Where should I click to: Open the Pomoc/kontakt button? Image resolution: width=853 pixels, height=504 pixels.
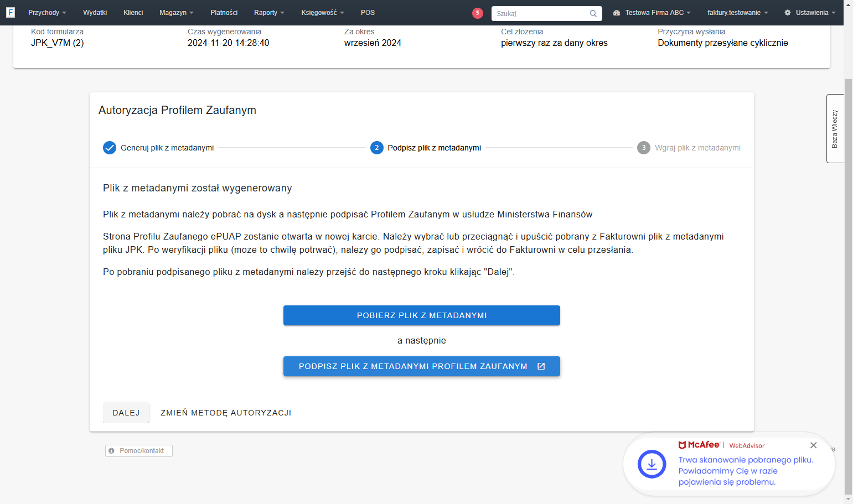(x=139, y=451)
